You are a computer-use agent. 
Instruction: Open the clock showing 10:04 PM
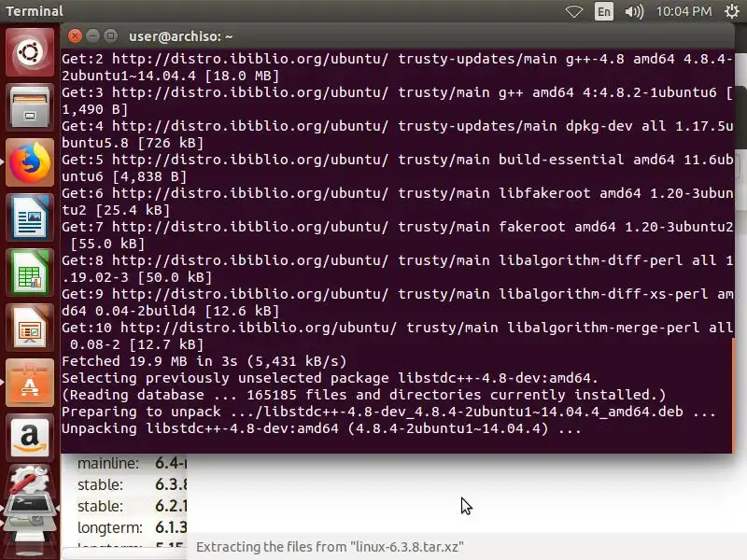click(684, 11)
